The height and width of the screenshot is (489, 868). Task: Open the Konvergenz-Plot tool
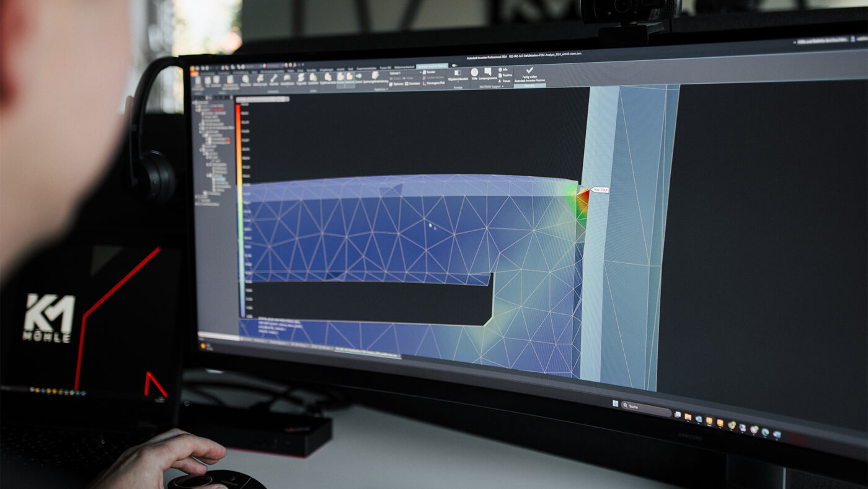click(x=434, y=83)
